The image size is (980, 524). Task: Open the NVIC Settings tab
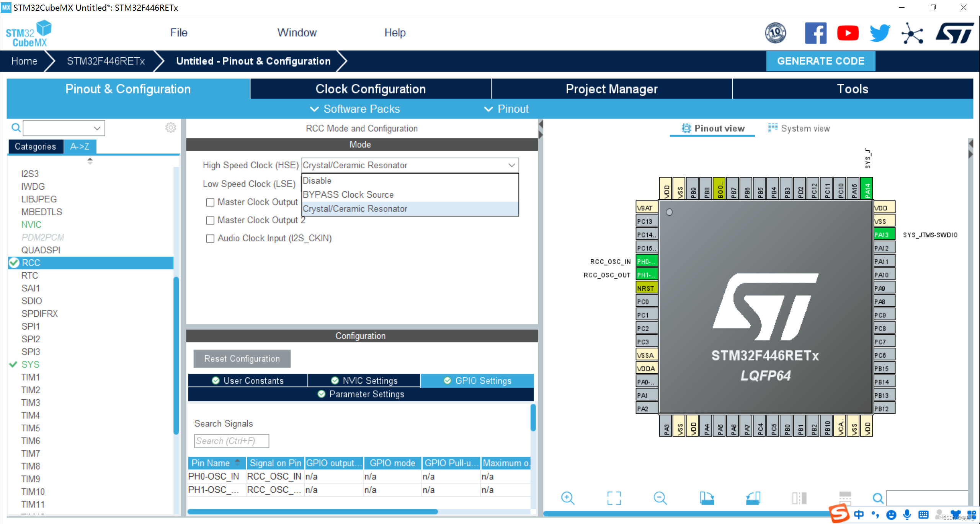tap(364, 381)
